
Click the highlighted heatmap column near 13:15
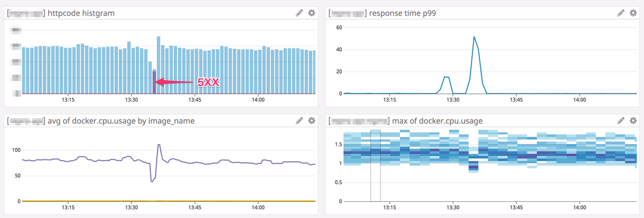tap(375, 165)
